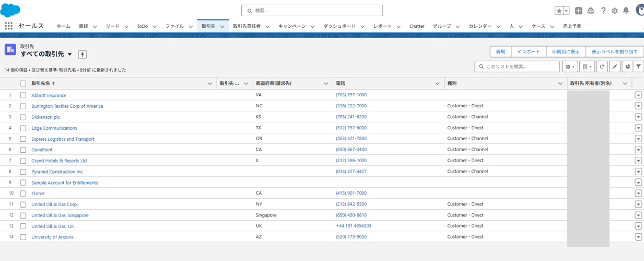Go to the ホーム tab

pyautogui.click(x=63, y=26)
